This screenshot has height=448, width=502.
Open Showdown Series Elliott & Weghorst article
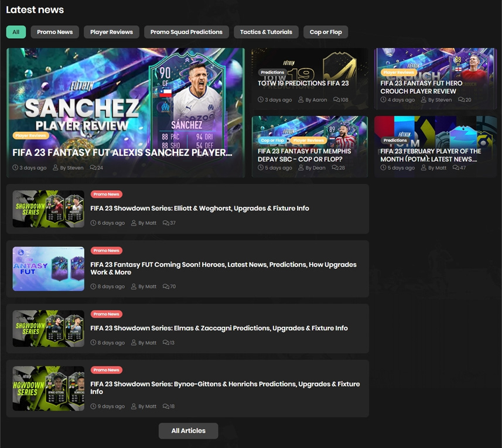[x=200, y=208]
